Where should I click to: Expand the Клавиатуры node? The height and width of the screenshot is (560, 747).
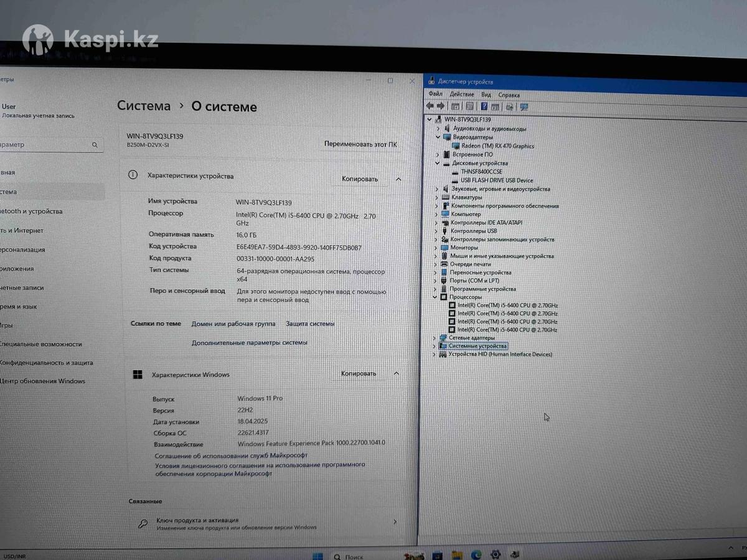(x=437, y=197)
